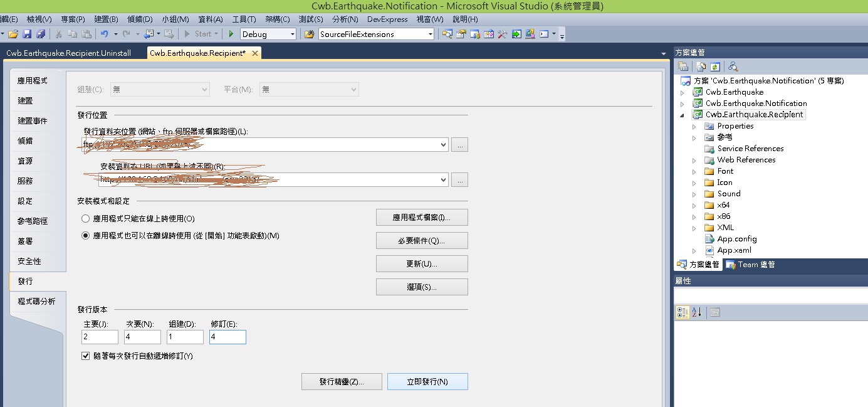Open the Properties Window toolbar icon
This screenshot has height=407, width=868.
pos(461,34)
